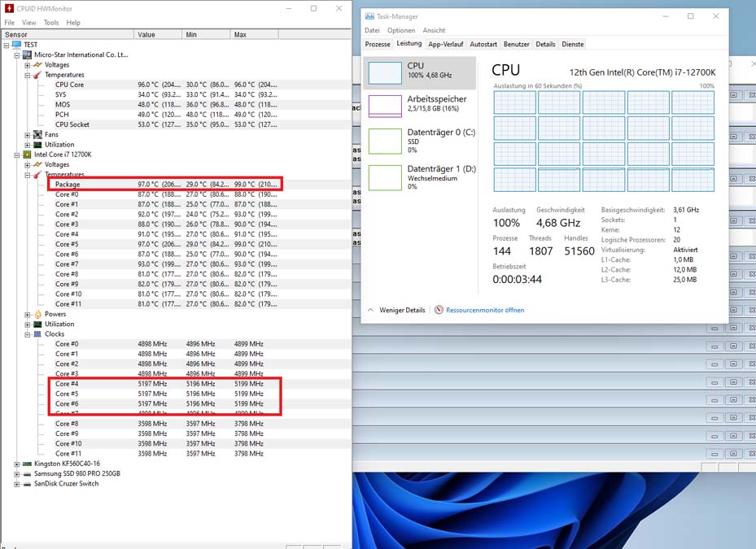Click the Temperatures thermometer icon under motherboard
This screenshot has width=756, height=549.
point(37,75)
